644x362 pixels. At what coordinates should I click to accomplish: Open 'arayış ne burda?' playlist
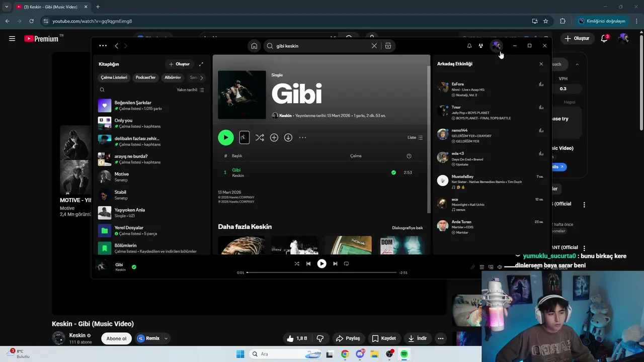click(x=151, y=159)
